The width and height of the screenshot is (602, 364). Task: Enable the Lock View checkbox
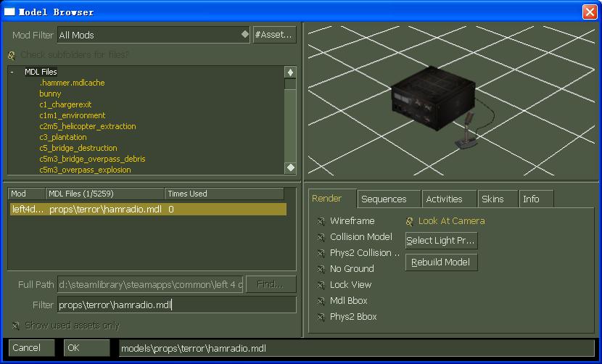tap(321, 285)
